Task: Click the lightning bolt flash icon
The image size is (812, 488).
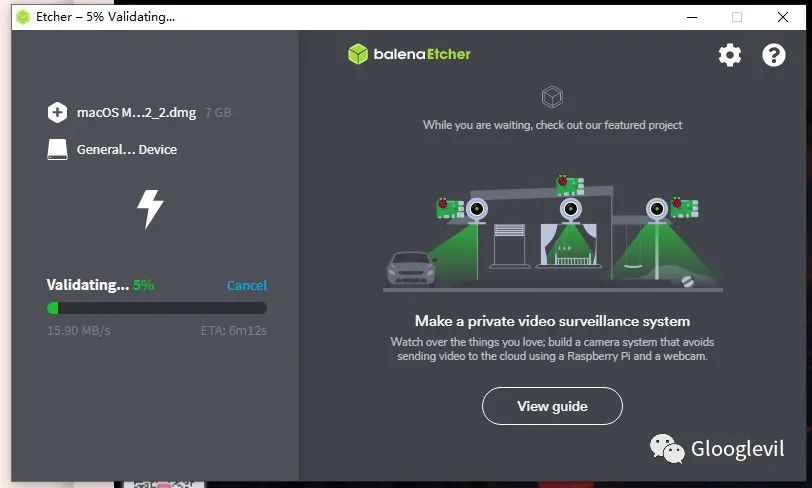Action: [x=150, y=208]
